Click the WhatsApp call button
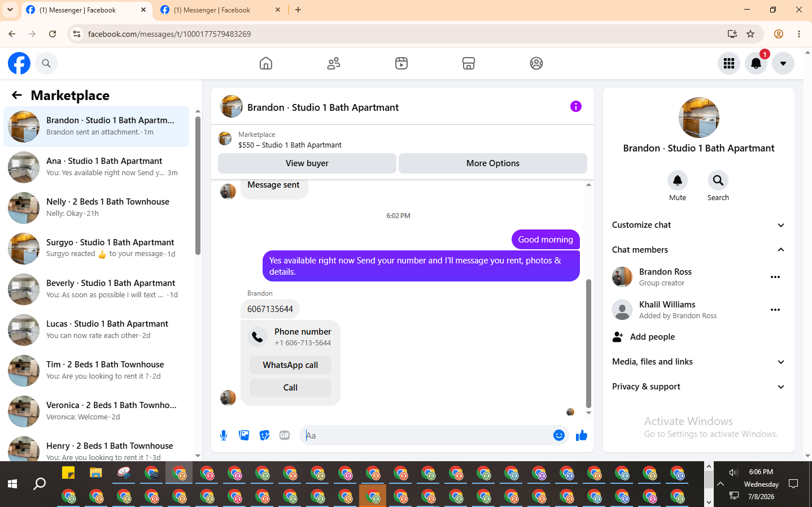The width and height of the screenshot is (812, 507). (290, 365)
